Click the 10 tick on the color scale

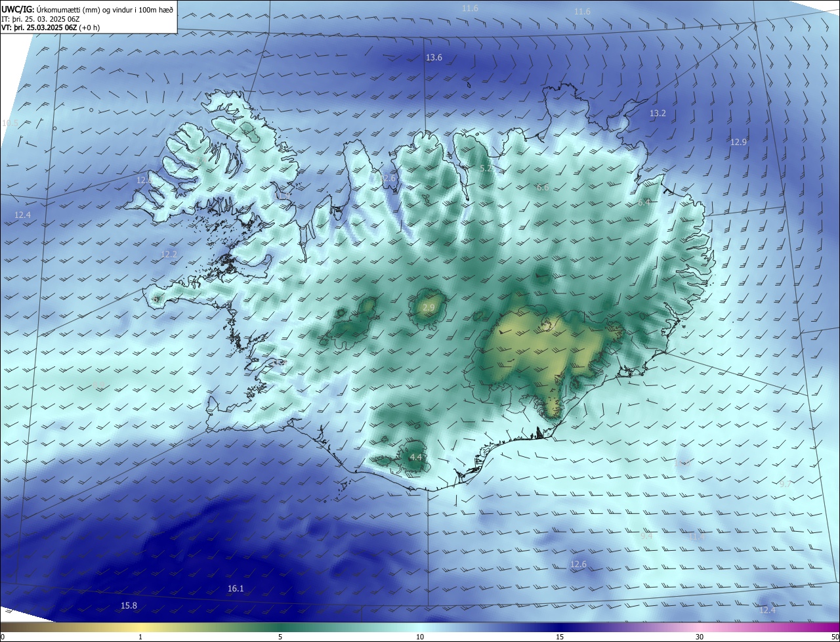tap(420, 637)
